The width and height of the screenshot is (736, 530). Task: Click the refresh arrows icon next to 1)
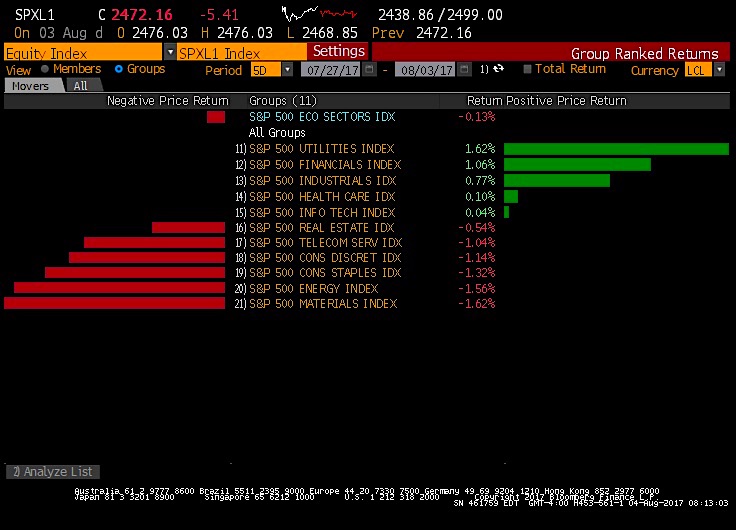498,69
